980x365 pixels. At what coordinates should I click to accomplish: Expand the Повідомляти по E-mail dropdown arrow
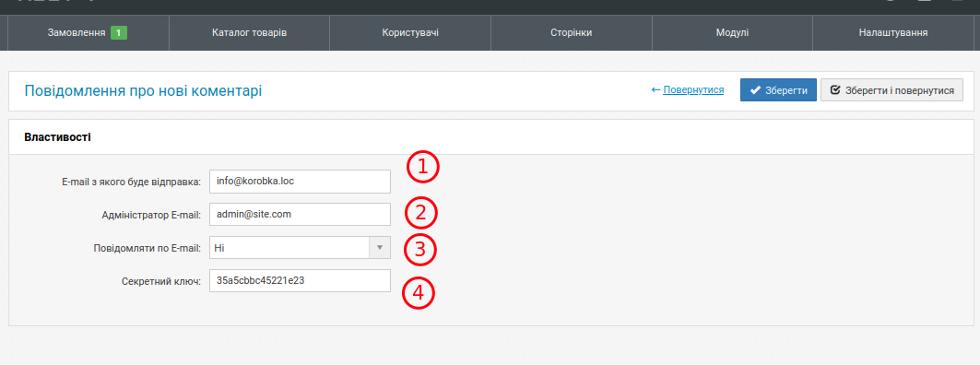point(379,248)
